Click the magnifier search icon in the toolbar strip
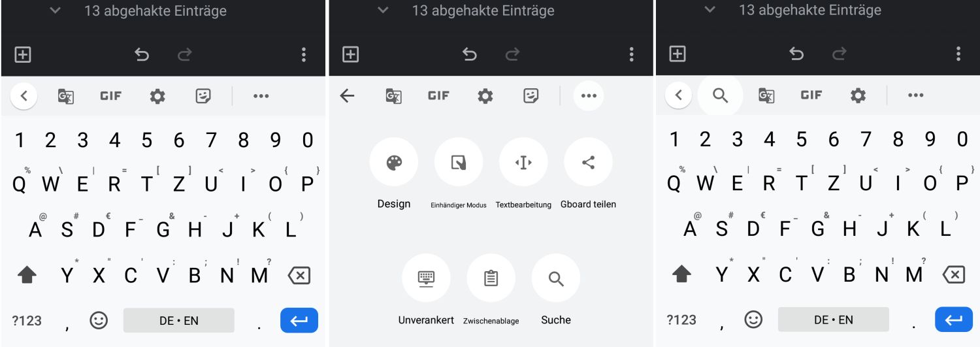The width and height of the screenshot is (980, 347). coord(720,95)
